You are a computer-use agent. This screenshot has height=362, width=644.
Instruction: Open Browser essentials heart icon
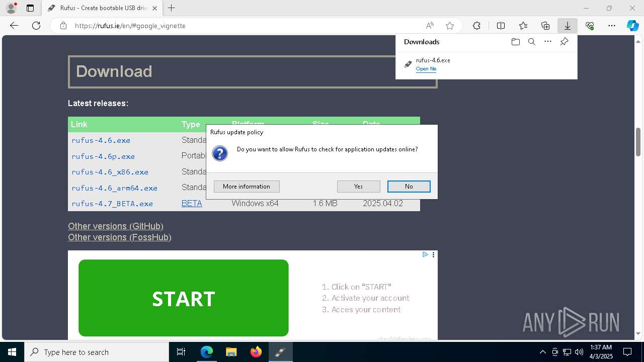(x=590, y=26)
